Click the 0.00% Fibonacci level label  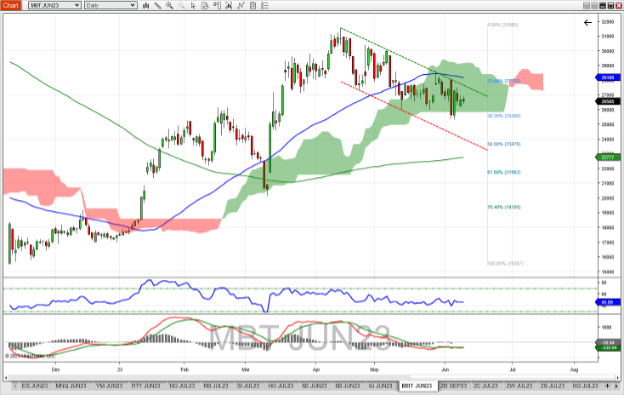(x=503, y=25)
